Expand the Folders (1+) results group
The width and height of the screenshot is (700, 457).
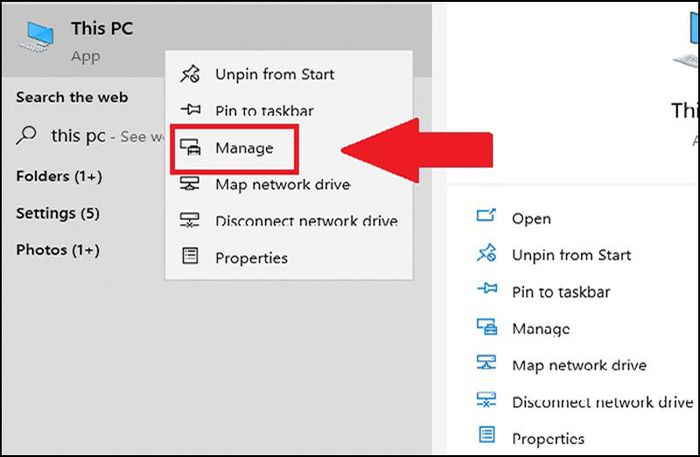[x=59, y=176]
